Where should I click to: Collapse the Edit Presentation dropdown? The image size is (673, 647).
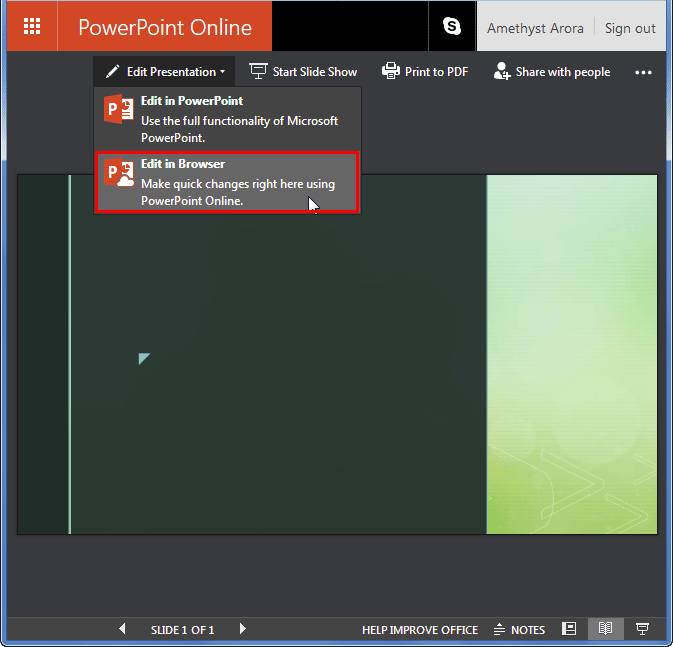(164, 72)
